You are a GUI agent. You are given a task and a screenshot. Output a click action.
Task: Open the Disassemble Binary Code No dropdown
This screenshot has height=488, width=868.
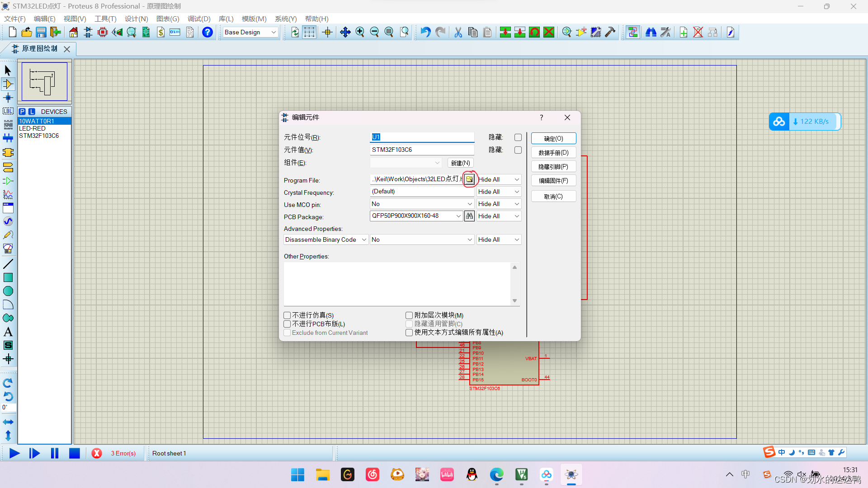click(x=422, y=239)
